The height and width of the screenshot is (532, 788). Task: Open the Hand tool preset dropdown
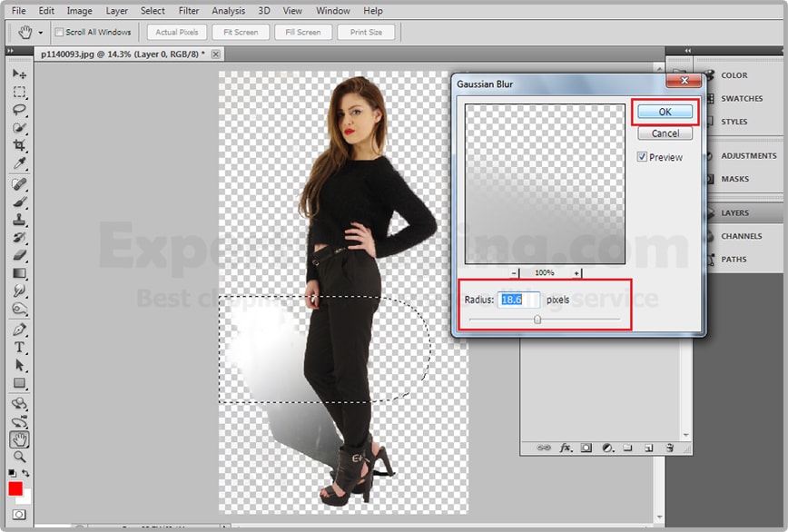(x=40, y=33)
